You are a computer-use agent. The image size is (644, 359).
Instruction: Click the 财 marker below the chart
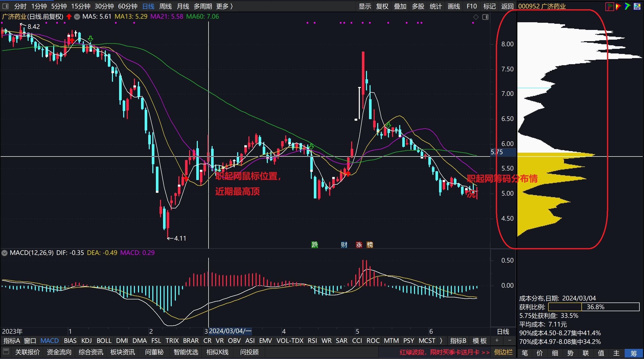tap(344, 245)
